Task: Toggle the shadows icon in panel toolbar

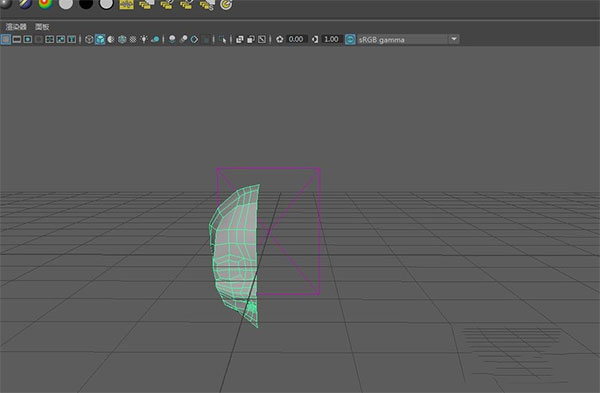Action: [155, 39]
